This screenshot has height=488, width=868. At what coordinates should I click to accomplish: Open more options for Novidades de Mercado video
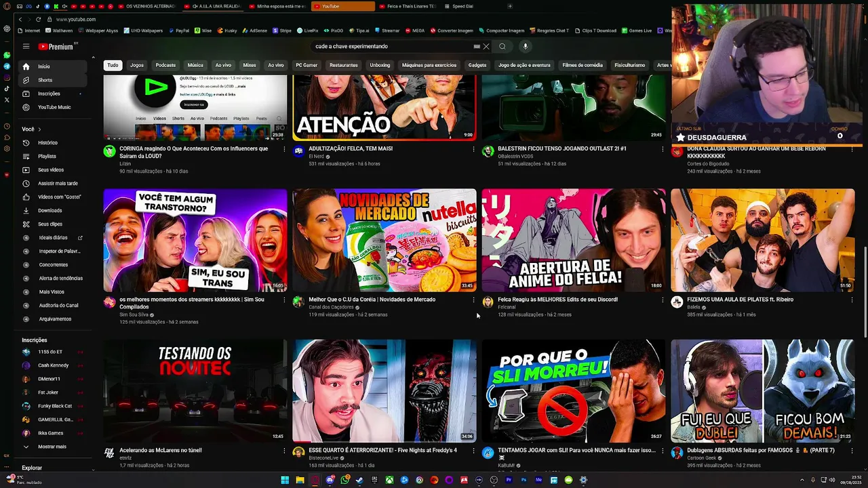[473, 300]
